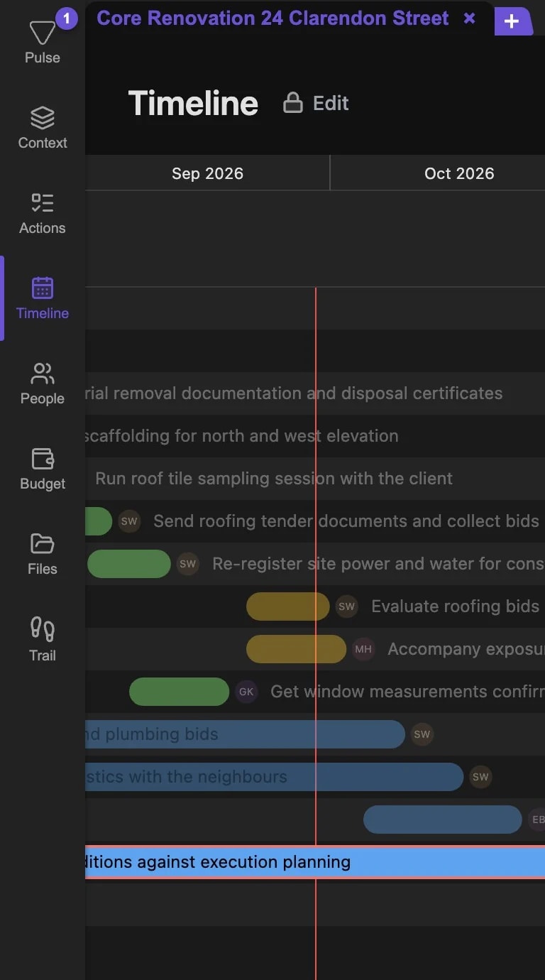
Task: Click the 'Get window measurements' task label
Action: (407, 692)
